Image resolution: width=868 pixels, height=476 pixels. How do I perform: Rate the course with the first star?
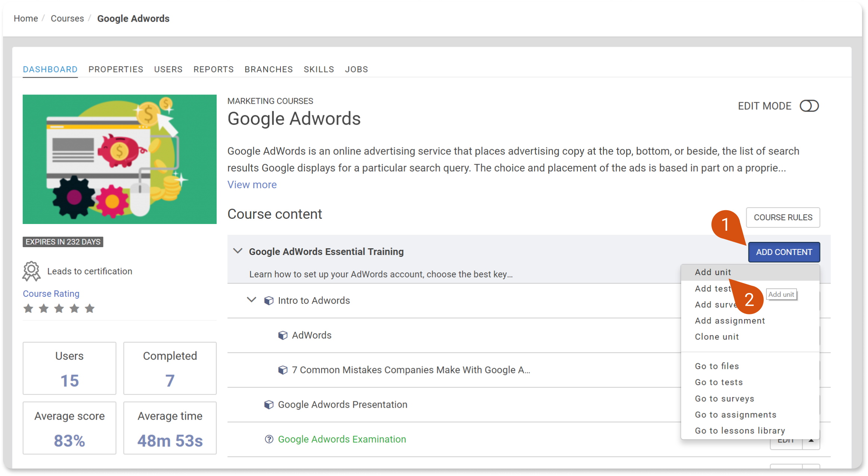click(28, 308)
